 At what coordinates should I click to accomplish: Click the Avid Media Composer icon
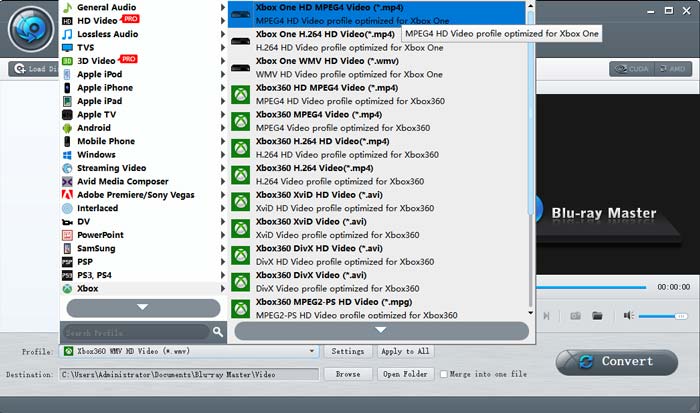[x=67, y=182]
